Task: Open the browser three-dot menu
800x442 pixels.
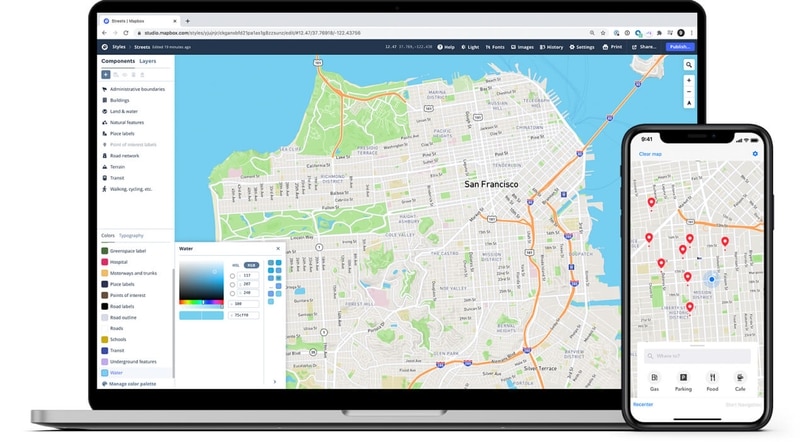Action: [691, 33]
